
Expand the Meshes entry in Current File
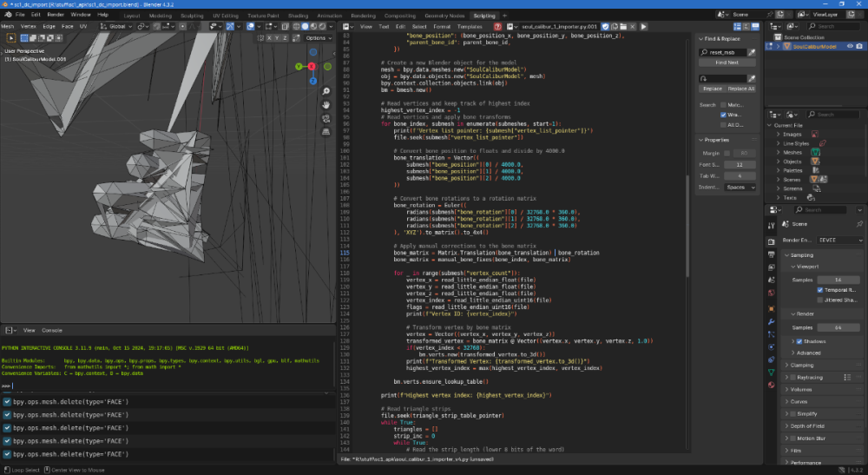(x=778, y=152)
